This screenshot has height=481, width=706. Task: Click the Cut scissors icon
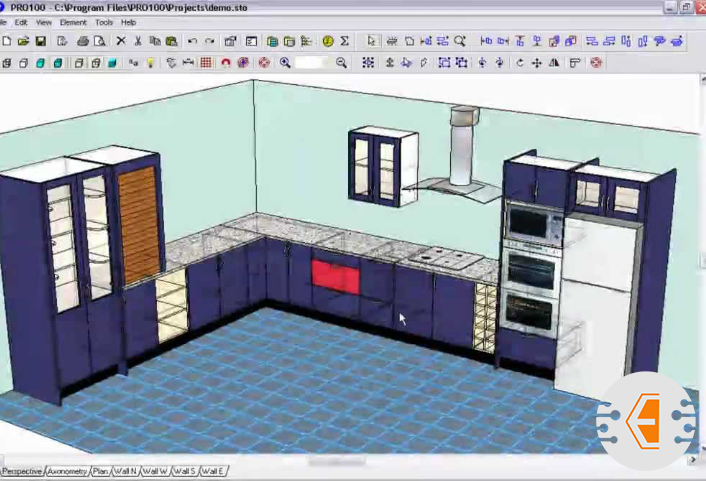click(x=137, y=41)
